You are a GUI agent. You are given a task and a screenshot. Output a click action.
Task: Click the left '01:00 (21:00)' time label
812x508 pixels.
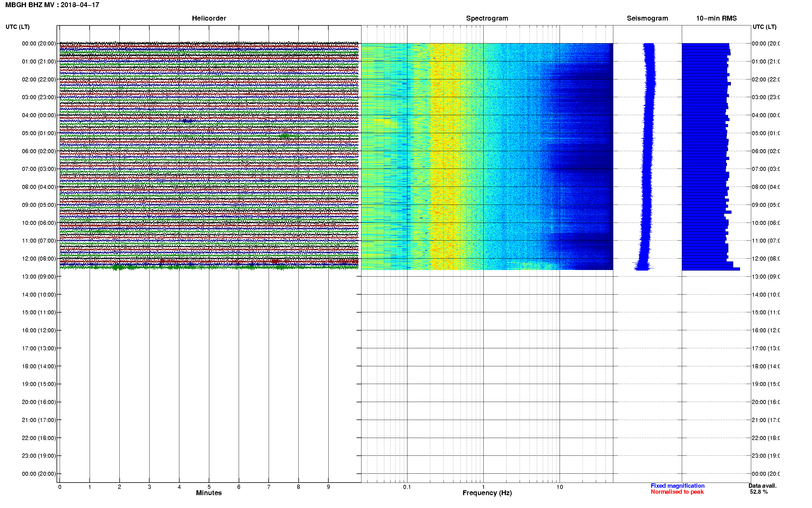39,61
